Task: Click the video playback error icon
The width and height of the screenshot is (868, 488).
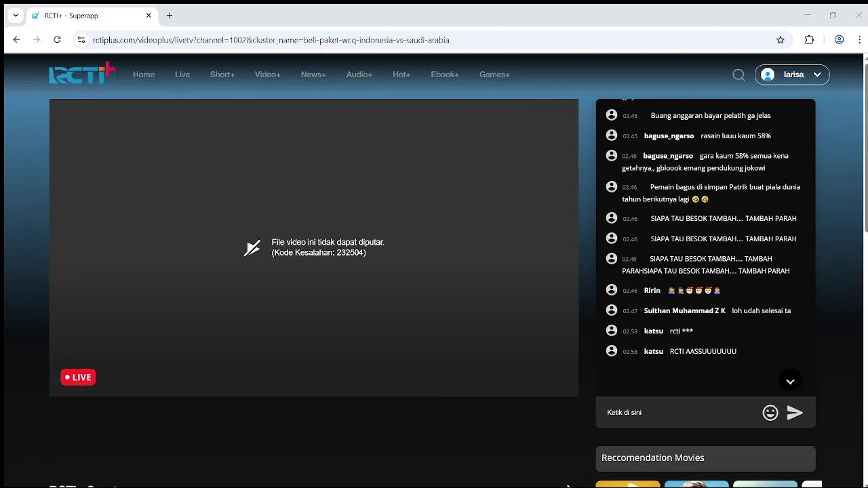Action: click(x=252, y=248)
